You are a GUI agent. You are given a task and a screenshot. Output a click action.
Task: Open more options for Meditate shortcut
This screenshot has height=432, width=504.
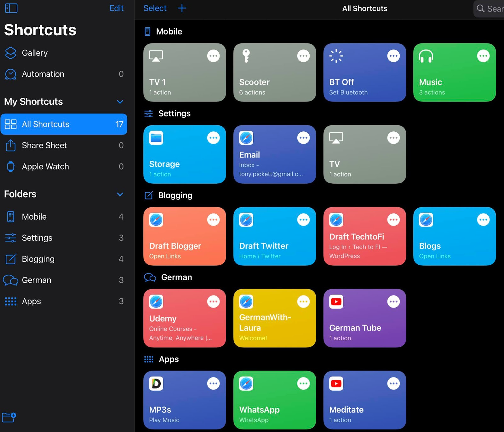(x=393, y=383)
